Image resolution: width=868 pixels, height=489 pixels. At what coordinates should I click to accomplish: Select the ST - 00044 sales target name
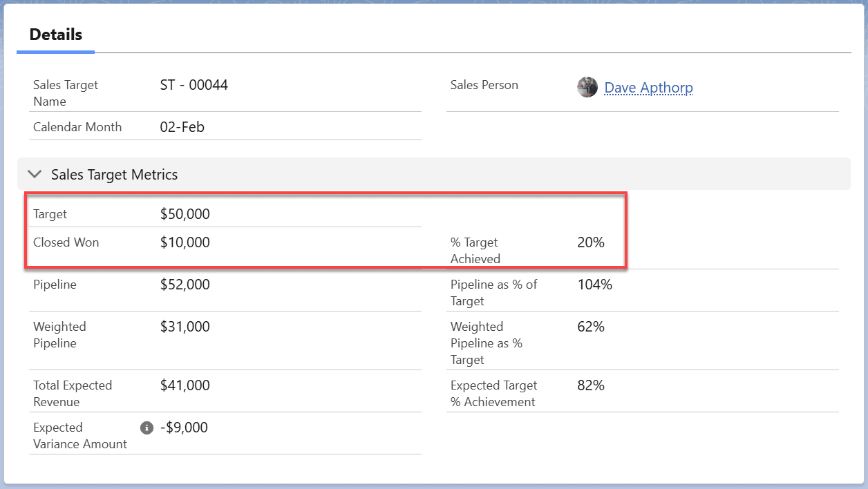click(x=194, y=85)
